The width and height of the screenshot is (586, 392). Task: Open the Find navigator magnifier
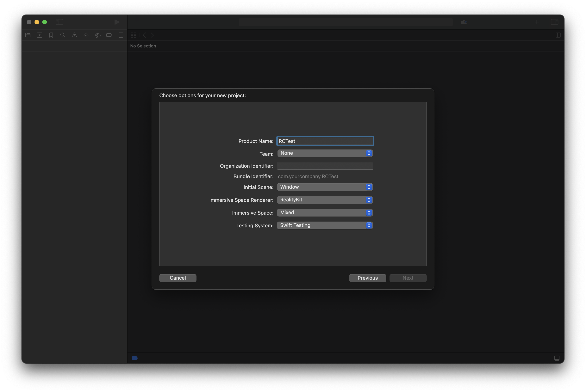click(x=63, y=35)
